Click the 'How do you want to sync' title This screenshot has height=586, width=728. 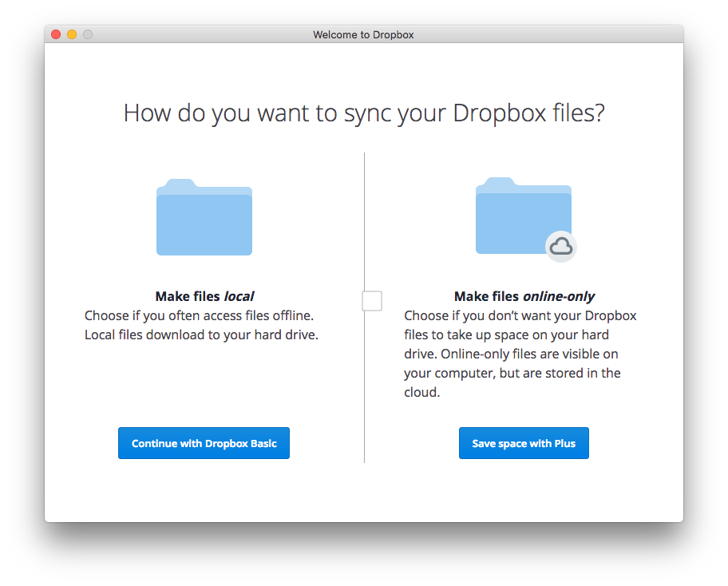pyautogui.click(x=364, y=113)
